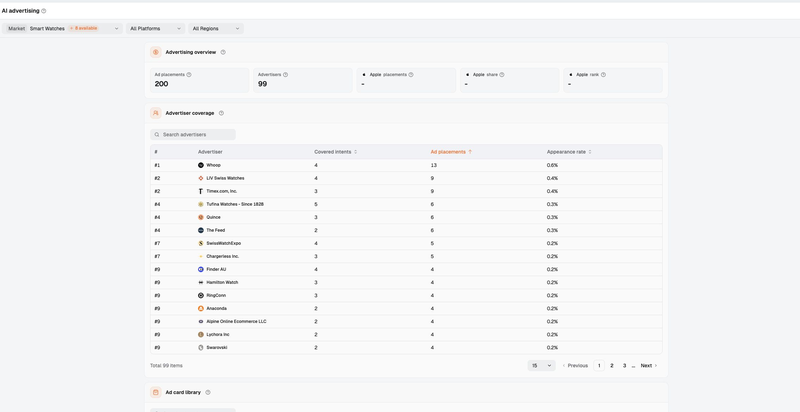
Task: Click the Chargerless Inc. advertiser name
Action: pyautogui.click(x=222, y=256)
